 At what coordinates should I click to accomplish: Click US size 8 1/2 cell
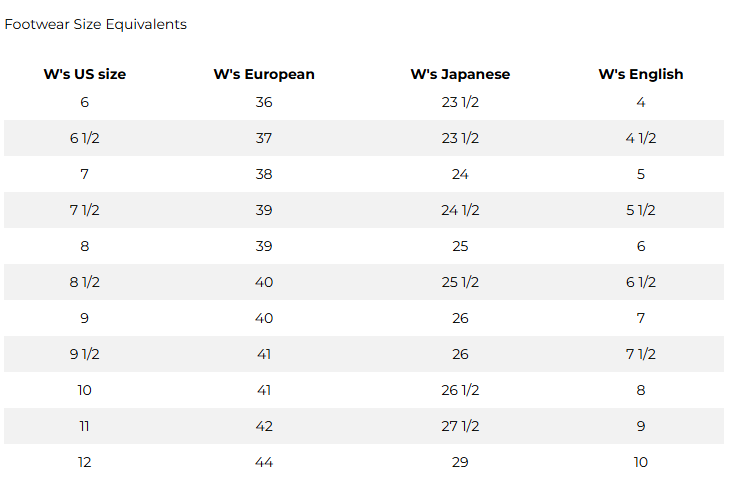tap(84, 282)
